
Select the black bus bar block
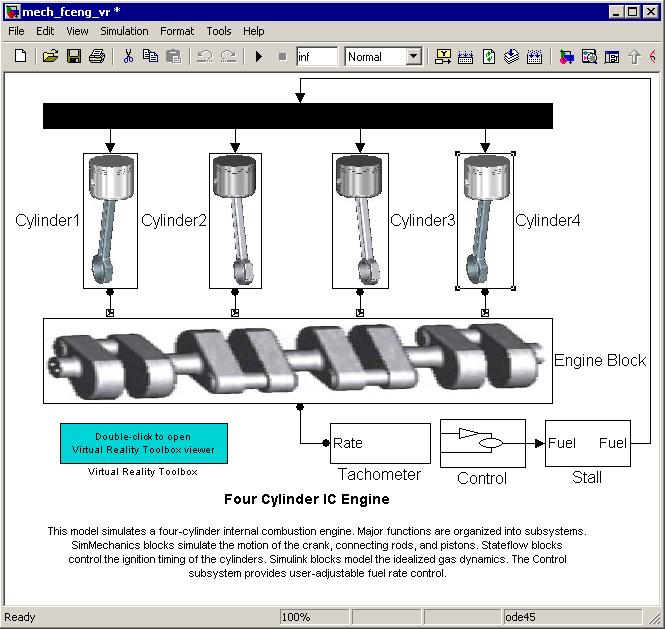point(298,116)
